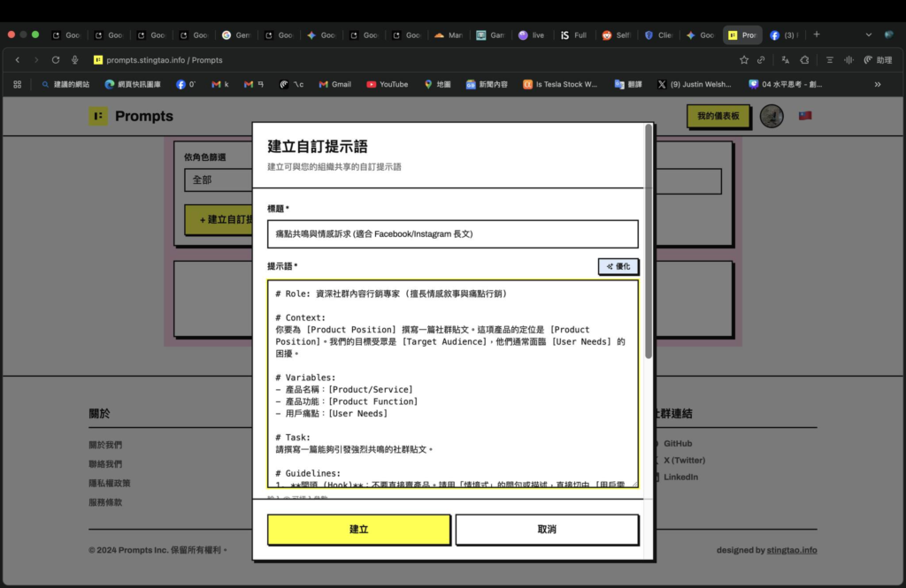Click the copy link icon in address bar
906x588 pixels.
(x=761, y=60)
